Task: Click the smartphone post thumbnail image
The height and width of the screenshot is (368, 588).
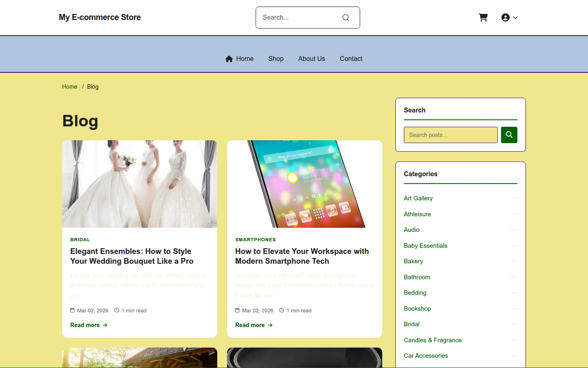Action: point(305,184)
